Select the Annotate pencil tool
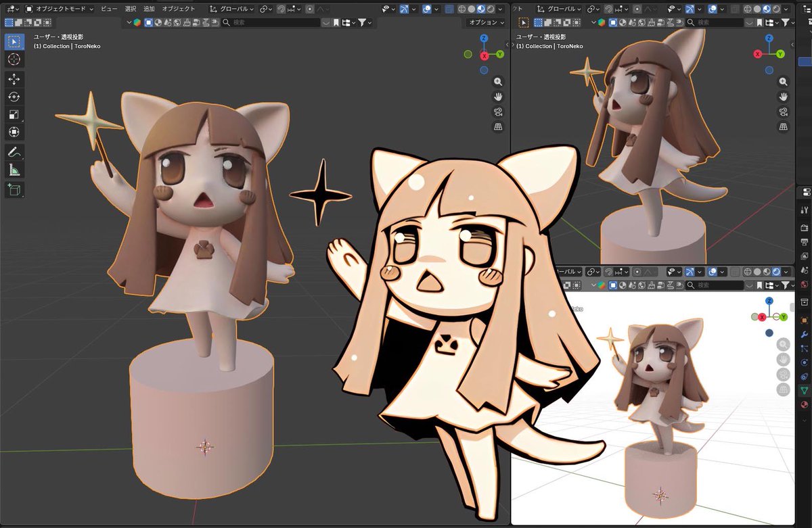 coord(14,152)
